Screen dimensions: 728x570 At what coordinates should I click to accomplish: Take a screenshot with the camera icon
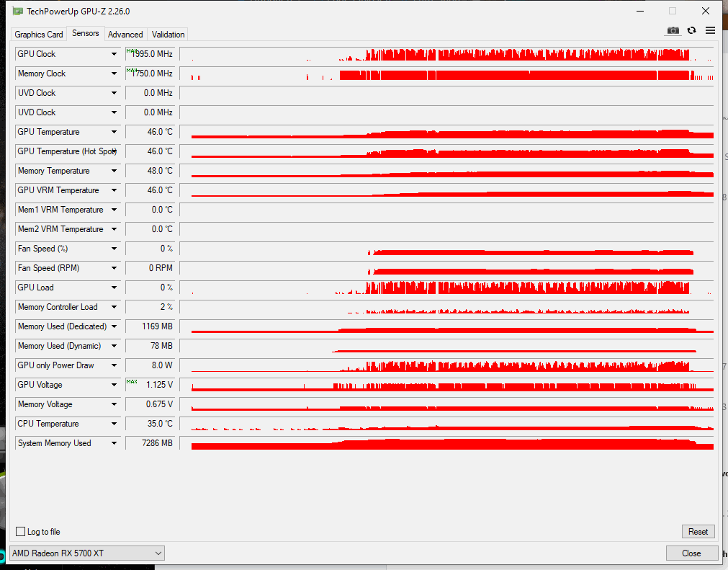[x=673, y=31]
